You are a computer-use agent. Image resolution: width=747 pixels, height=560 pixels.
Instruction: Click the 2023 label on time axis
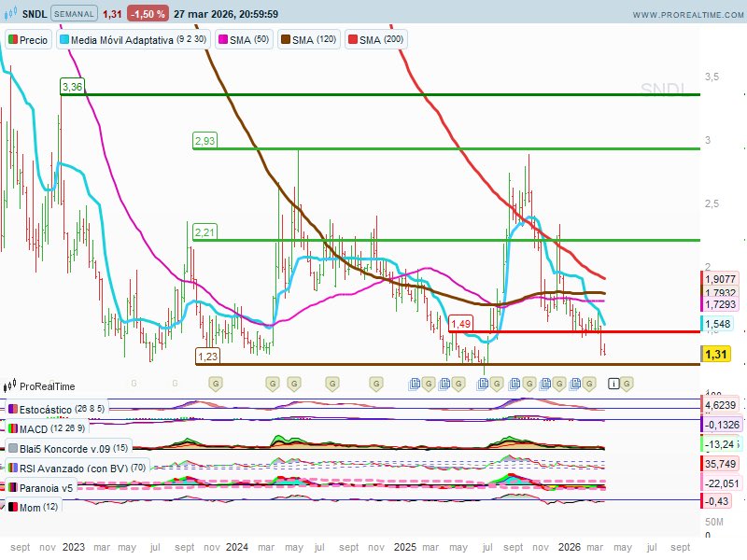click(74, 547)
